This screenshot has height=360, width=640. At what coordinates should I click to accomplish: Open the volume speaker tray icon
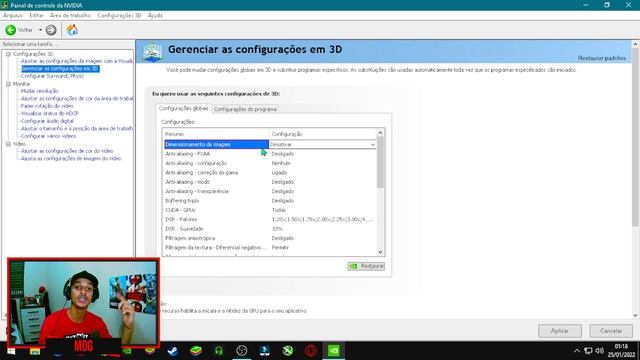pyautogui.click(x=599, y=351)
